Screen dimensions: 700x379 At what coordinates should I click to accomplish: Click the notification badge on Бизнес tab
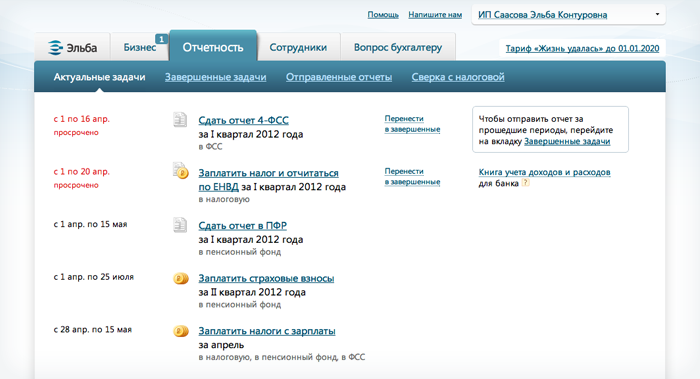pos(161,39)
